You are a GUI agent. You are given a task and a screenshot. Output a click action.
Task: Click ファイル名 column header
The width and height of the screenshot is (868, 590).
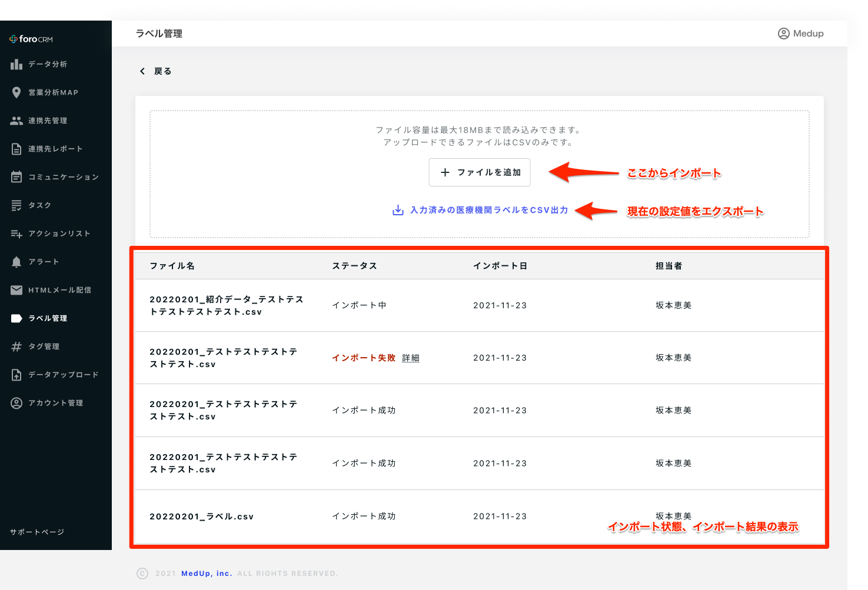coord(172,266)
